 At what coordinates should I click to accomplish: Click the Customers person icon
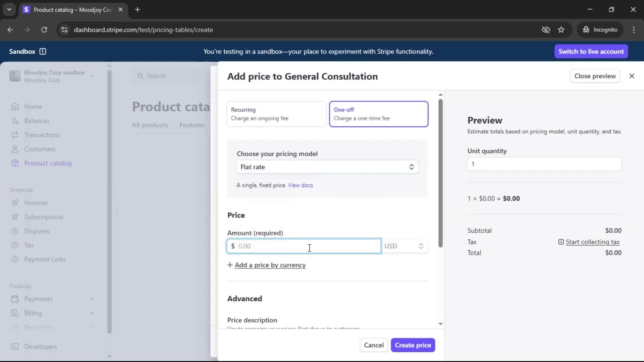(x=15, y=149)
